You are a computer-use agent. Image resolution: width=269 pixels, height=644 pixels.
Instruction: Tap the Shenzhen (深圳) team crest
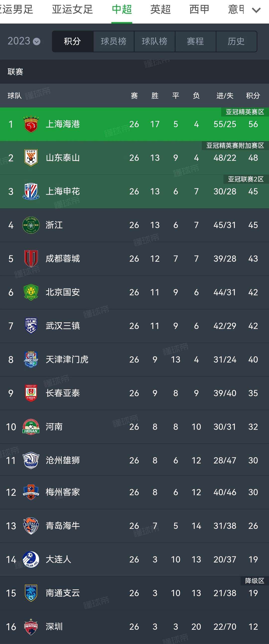coord(31,627)
